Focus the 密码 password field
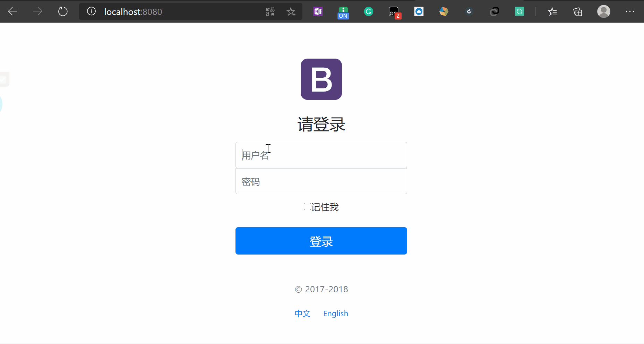The height and width of the screenshot is (344, 644). coord(321,181)
